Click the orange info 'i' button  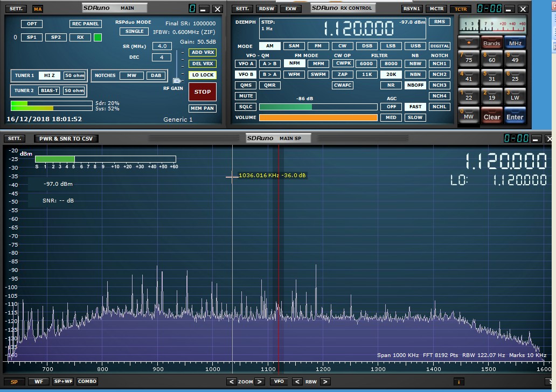(458, 382)
